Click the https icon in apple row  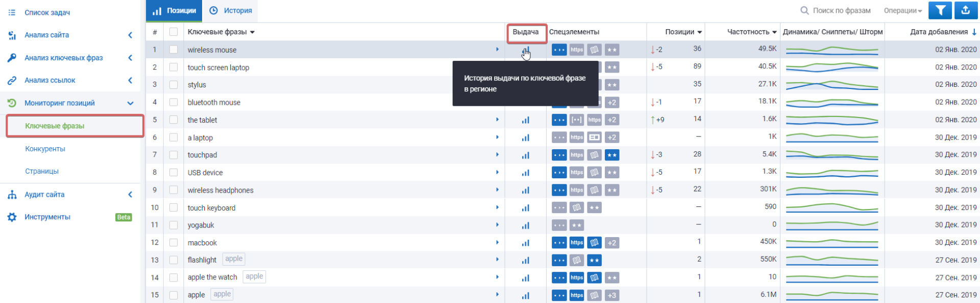[577, 295]
